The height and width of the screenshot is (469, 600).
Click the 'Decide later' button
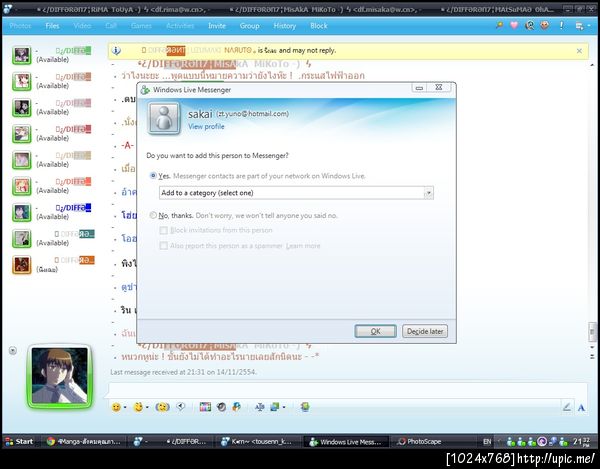click(425, 331)
